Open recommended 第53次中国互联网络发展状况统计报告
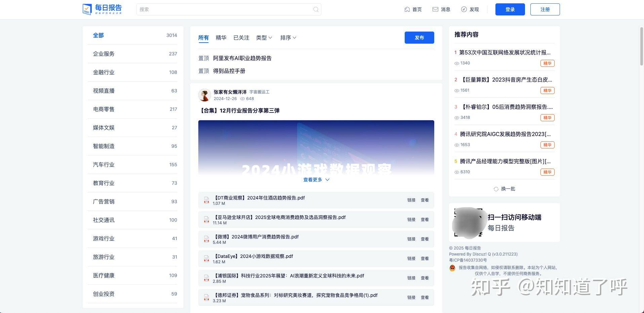 [x=505, y=52]
